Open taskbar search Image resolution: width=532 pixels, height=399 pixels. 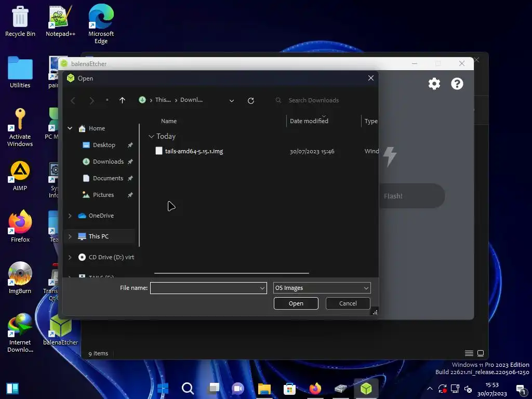click(188, 389)
